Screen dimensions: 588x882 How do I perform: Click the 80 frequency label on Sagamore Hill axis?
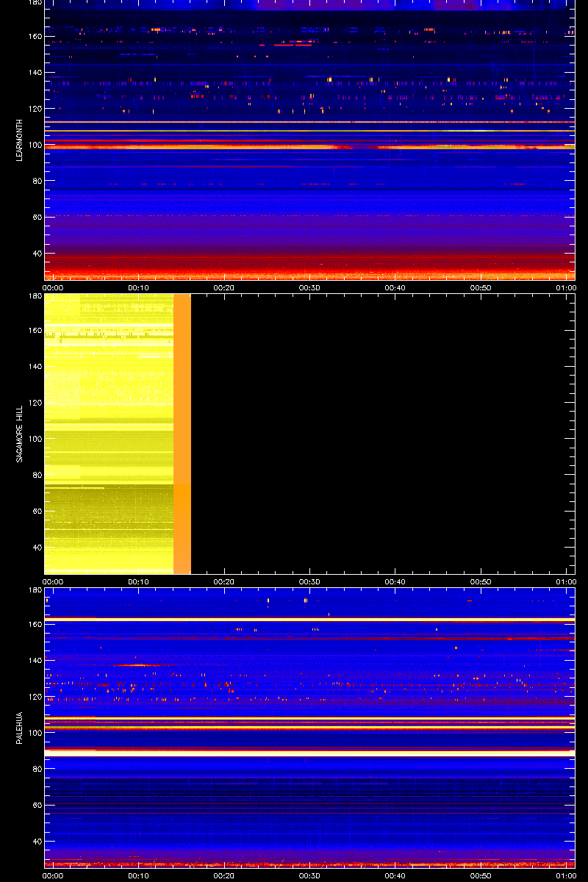(36, 476)
